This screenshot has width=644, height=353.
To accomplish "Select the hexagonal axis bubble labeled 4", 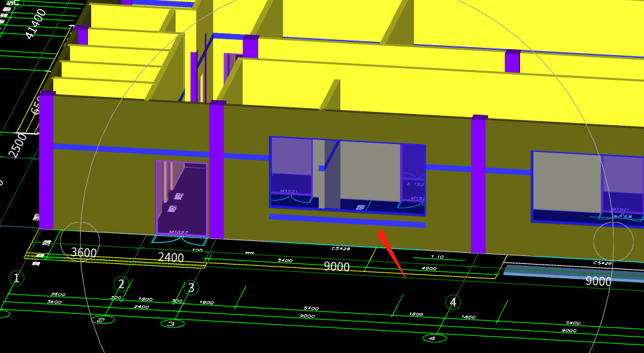I will (x=453, y=303).
